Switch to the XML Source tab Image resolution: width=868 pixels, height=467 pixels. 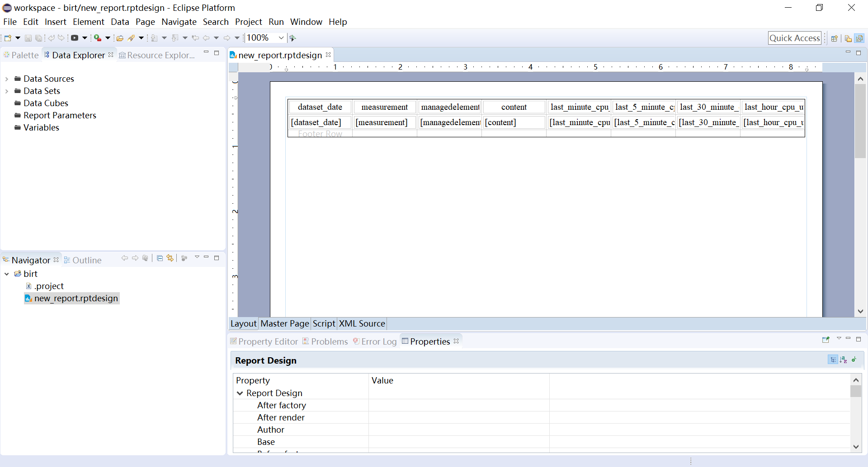pyautogui.click(x=362, y=323)
